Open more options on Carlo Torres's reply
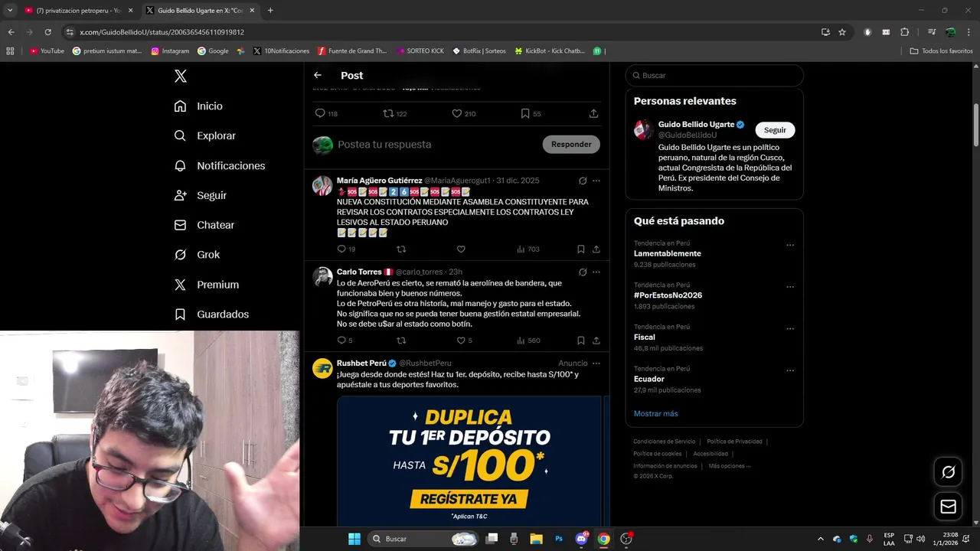 [596, 272]
